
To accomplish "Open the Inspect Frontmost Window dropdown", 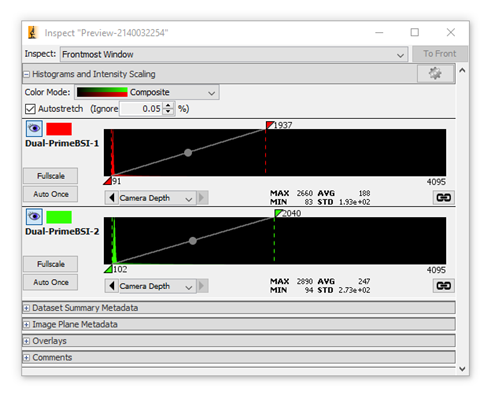I will point(234,54).
